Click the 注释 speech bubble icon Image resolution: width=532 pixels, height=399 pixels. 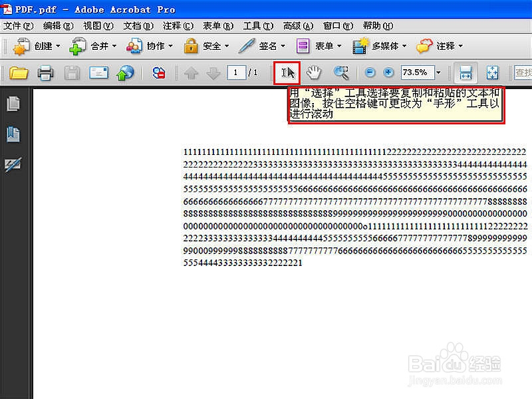424,46
